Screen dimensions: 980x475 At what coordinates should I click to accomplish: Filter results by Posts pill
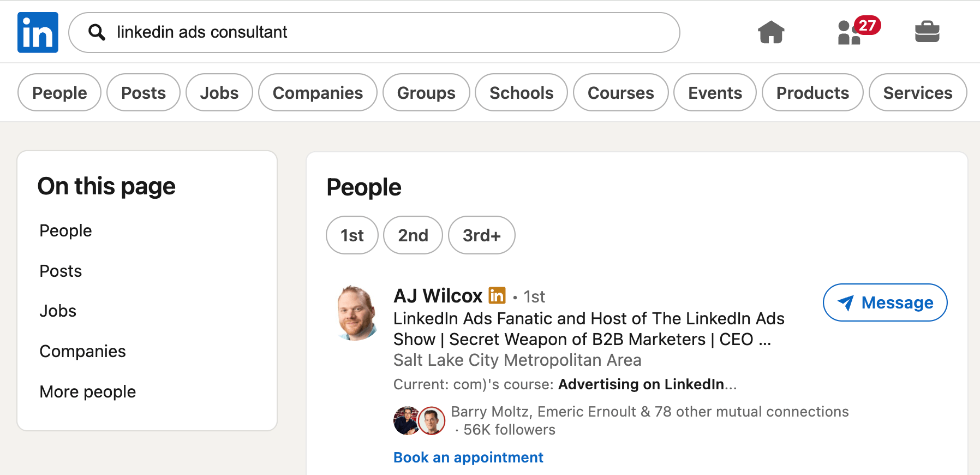[x=144, y=92]
